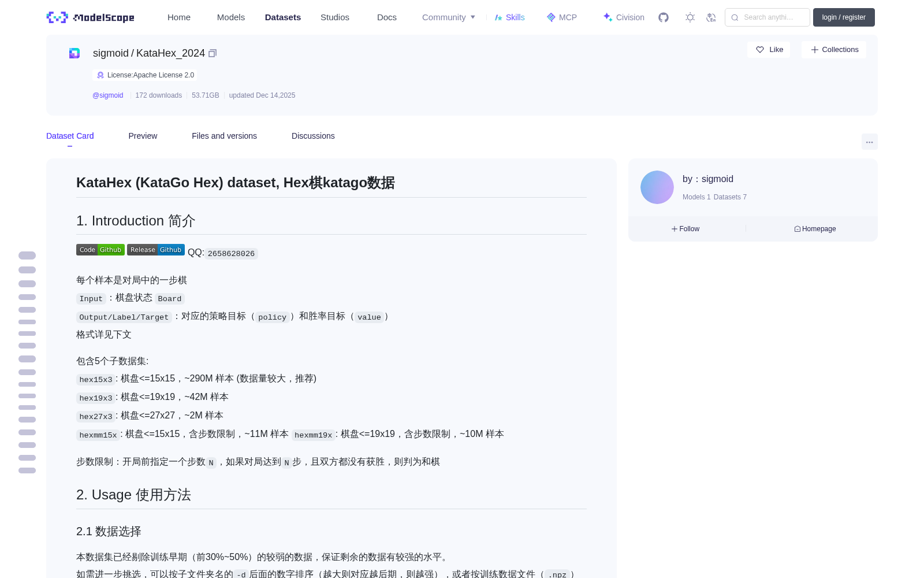The width and height of the screenshot is (924, 578).
Task: Focus the Search anything input field
Action: 767,17
